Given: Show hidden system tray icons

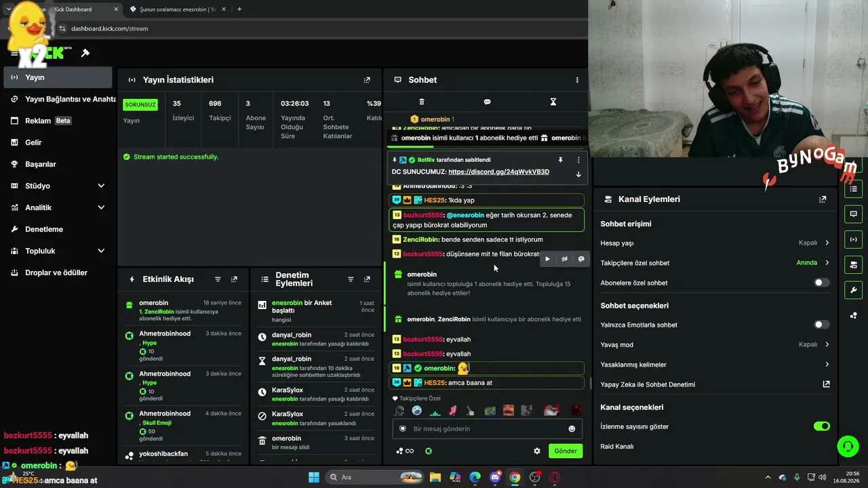Looking at the screenshot, I should (x=768, y=477).
